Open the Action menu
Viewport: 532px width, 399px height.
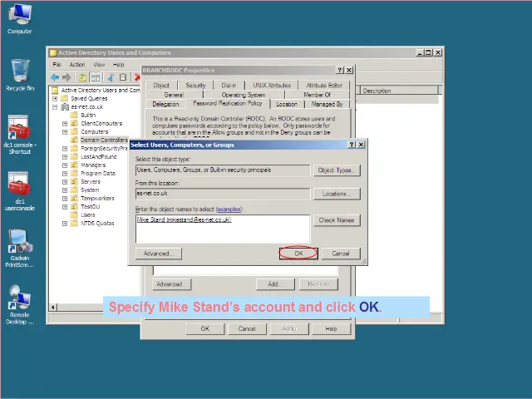(x=77, y=64)
